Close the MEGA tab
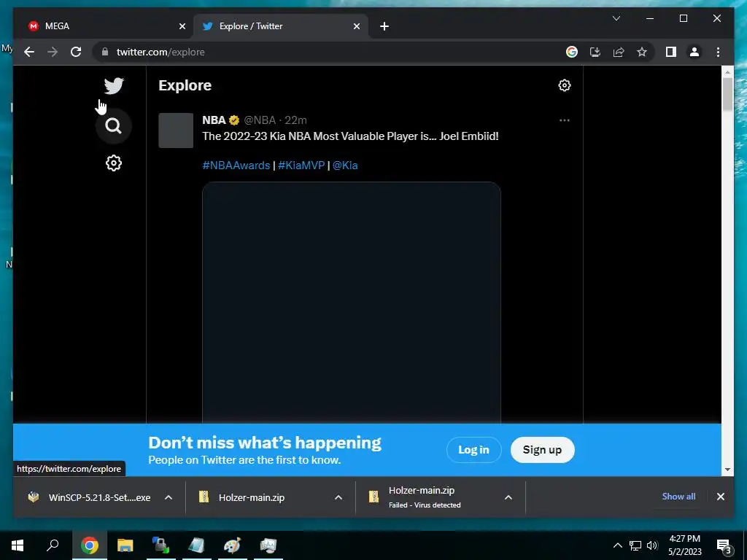Screen dimensions: 747x560 click(182, 27)
